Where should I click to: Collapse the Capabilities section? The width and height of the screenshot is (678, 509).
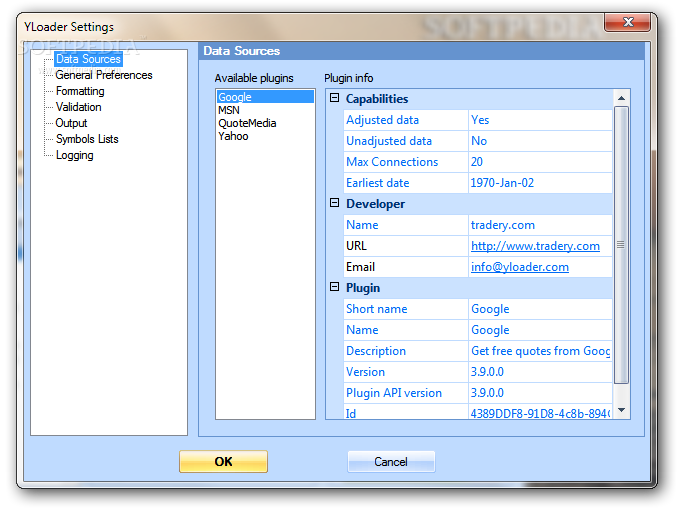pyautogui.click(x=334, y=98)
